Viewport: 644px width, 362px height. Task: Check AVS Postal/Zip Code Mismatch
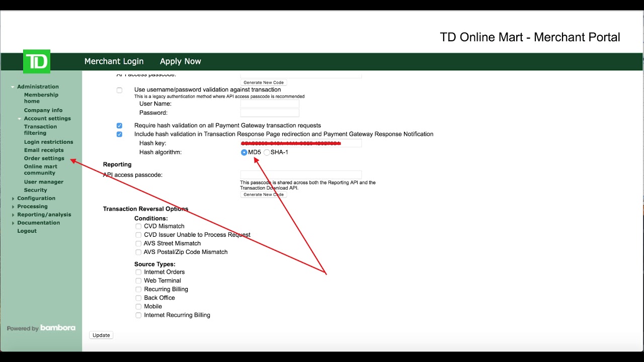click(x=138, y=252)
